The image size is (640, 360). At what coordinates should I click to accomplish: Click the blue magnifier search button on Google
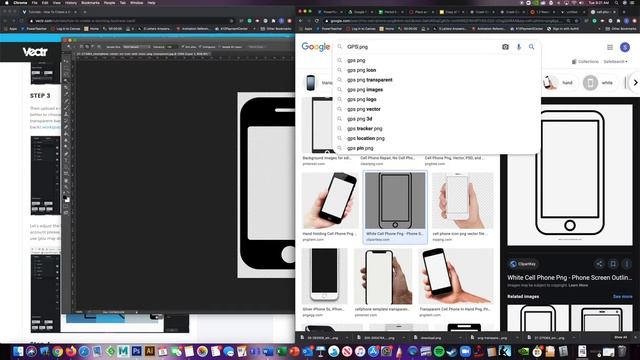coord(531,47)
